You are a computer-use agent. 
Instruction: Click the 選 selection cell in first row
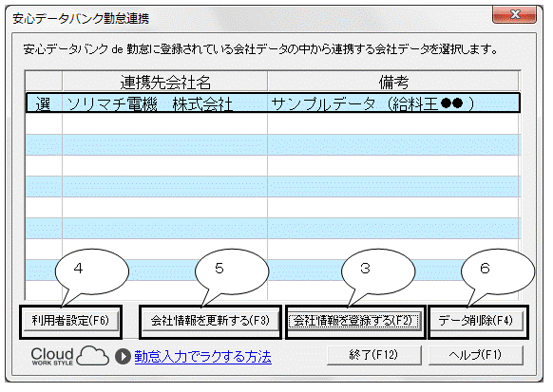pos(44,103)
